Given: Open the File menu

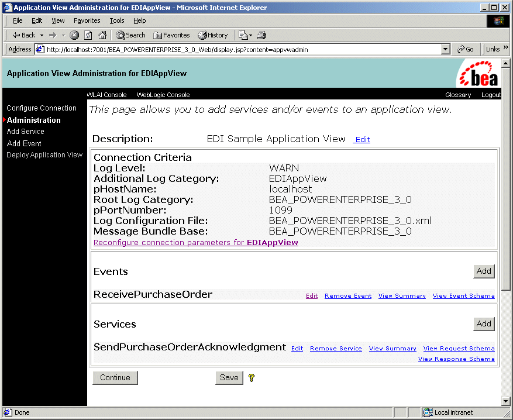Looking at the screenshot, I should coord(18,20).
